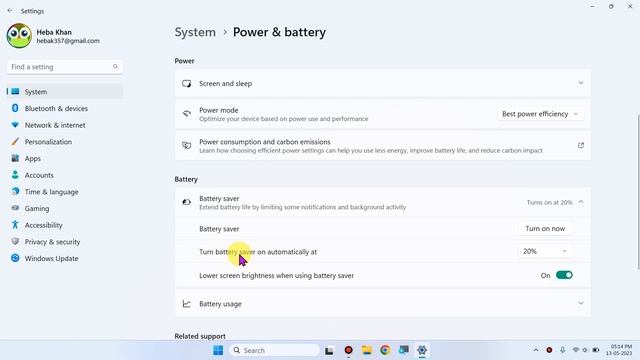Click the red record icon in system tray
Viewport: 640px width, 360px height.
(549, 350)
